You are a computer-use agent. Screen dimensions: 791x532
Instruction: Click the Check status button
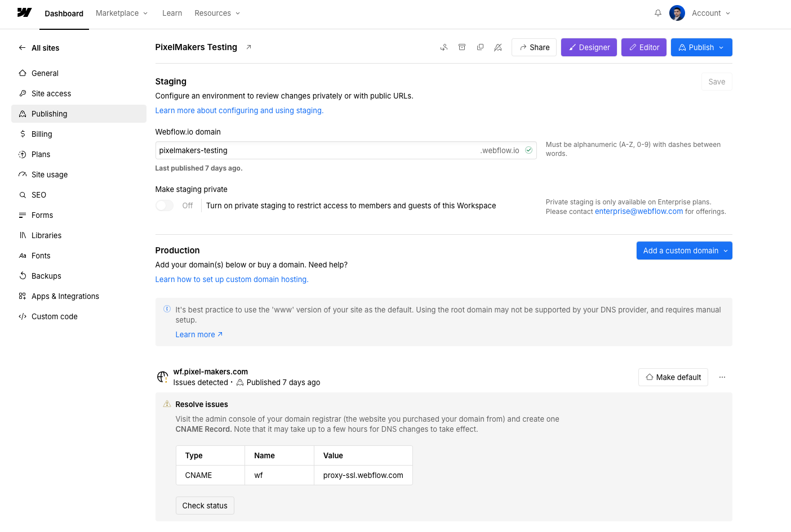205,506
